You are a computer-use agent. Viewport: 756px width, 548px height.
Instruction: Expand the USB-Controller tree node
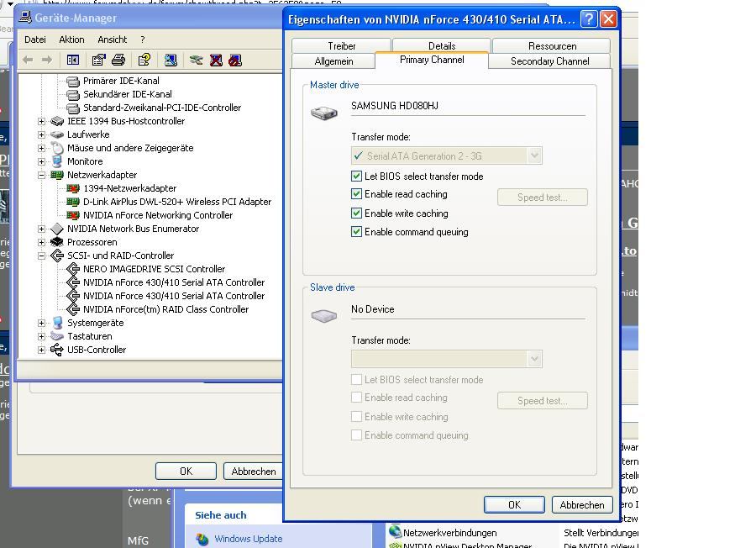(41, 350)
